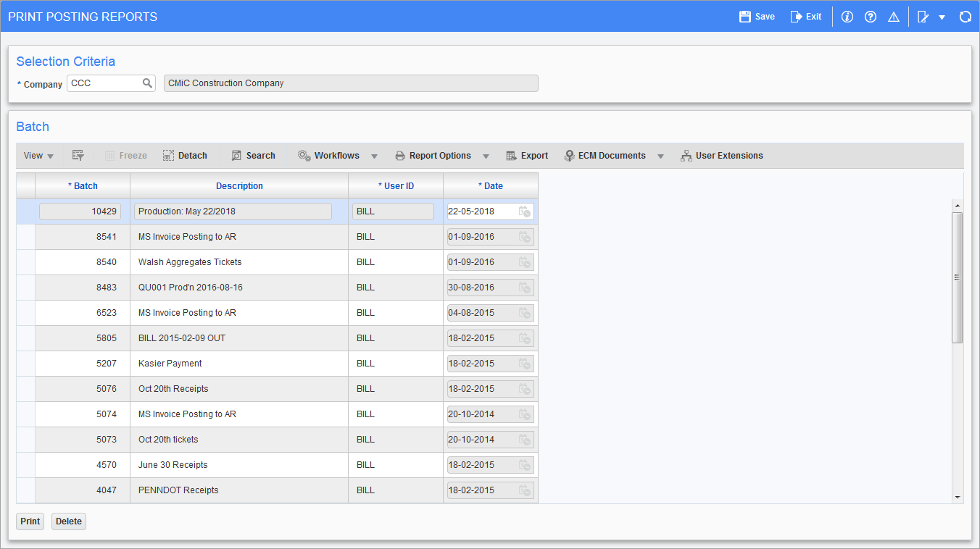
Task: Click the scrollbar up arrow
Action: (x=958, y=206)
